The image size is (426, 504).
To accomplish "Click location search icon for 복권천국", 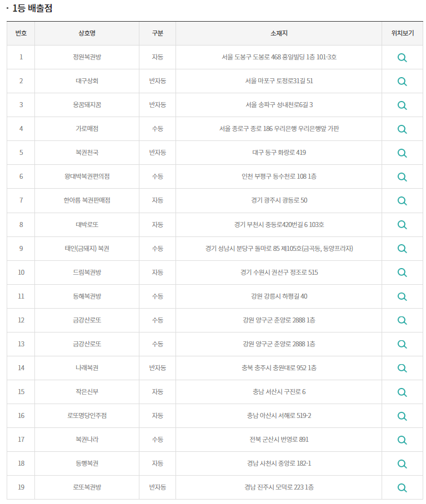I will pyautogui.click(x=402, y=153).
